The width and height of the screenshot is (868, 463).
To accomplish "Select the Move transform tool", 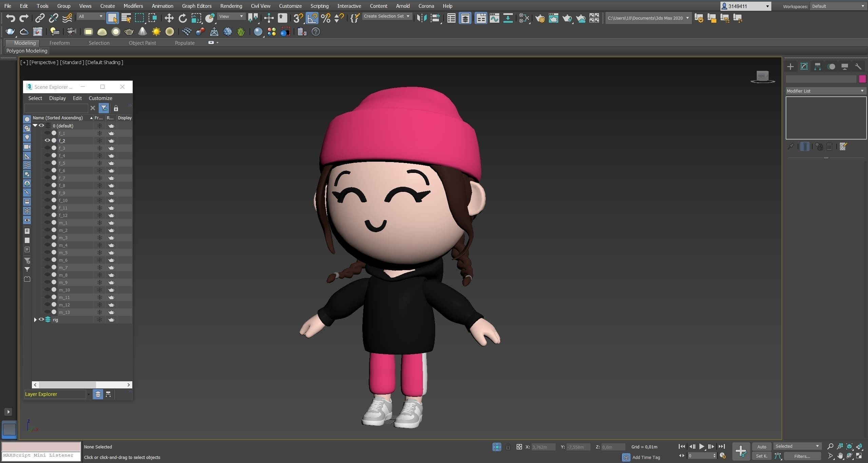I will 169,18.
